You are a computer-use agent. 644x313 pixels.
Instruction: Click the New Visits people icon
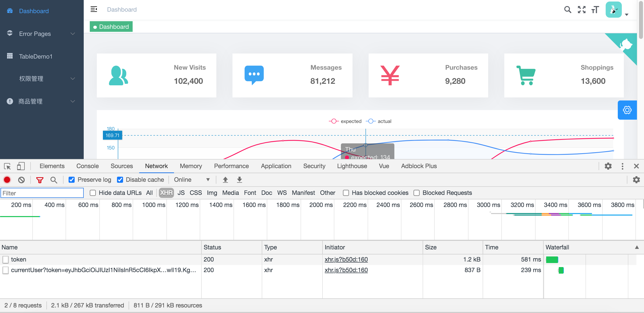click(x=119, y=75)
